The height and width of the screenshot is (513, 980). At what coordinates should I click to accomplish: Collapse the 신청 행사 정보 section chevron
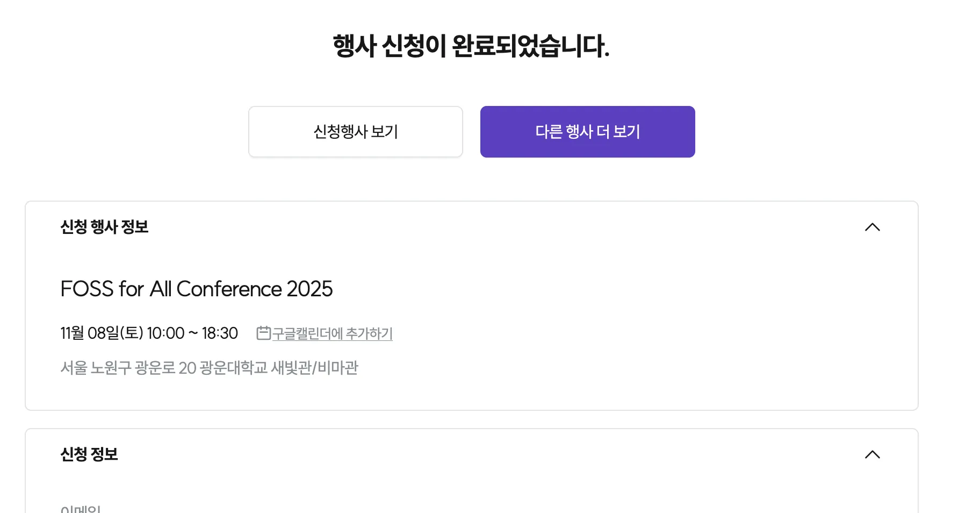[872, 227]
